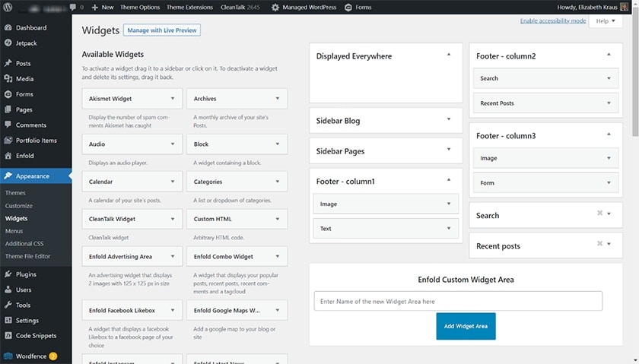The width and height of the screenshot is (639, 364).
Task: Collapse the Footer - column2 area
Action: 609,54
